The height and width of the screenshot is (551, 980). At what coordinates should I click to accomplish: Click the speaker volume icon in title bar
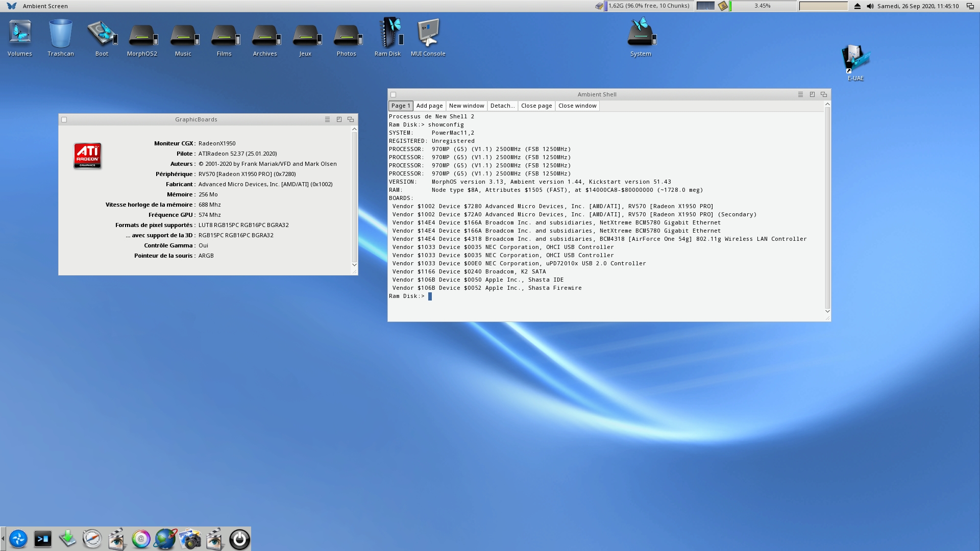[870, 6]
